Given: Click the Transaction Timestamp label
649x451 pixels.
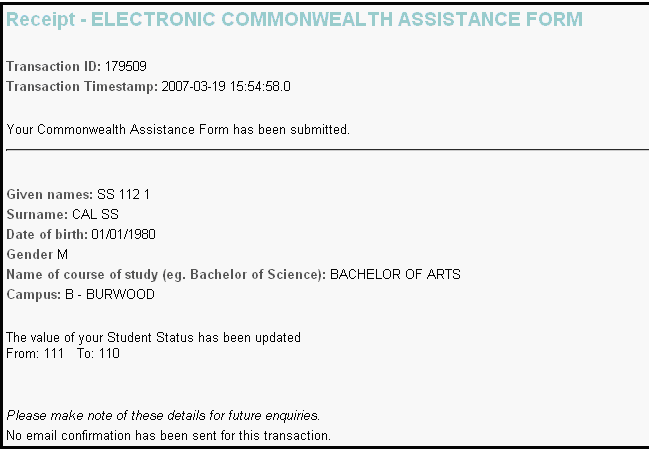Looking at the screenshot, I should point(81,87).
